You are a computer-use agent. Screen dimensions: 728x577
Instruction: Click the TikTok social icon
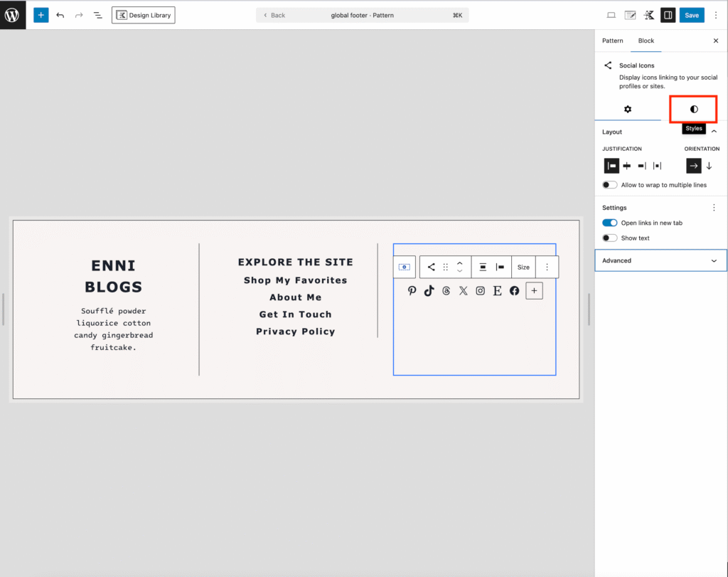(x=429, y=290)
